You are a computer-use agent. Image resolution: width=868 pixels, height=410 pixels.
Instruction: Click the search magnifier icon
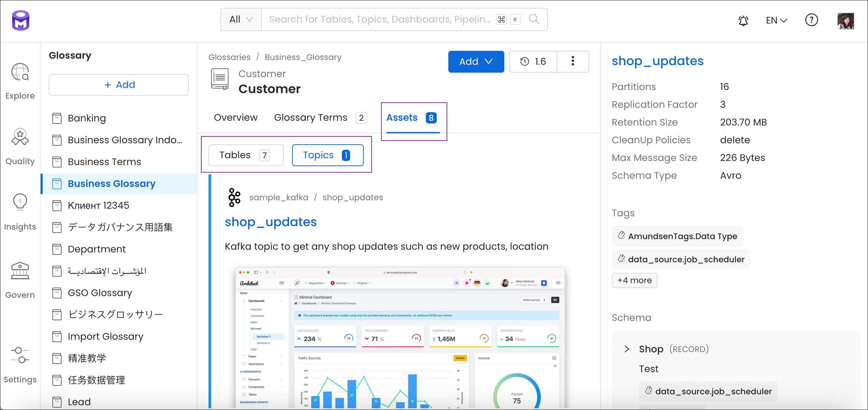coord(534,19)
